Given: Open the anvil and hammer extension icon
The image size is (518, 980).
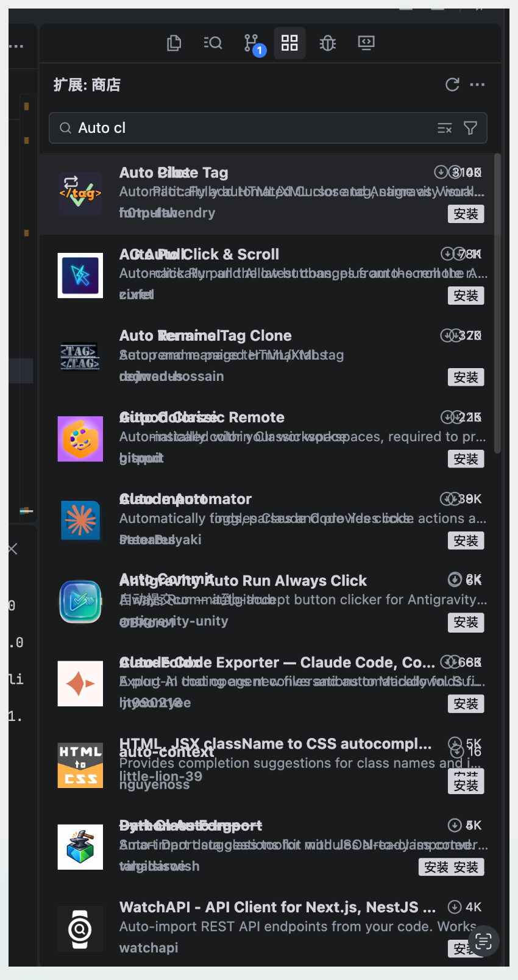Looking at the screenshot, I should point(80,847).
